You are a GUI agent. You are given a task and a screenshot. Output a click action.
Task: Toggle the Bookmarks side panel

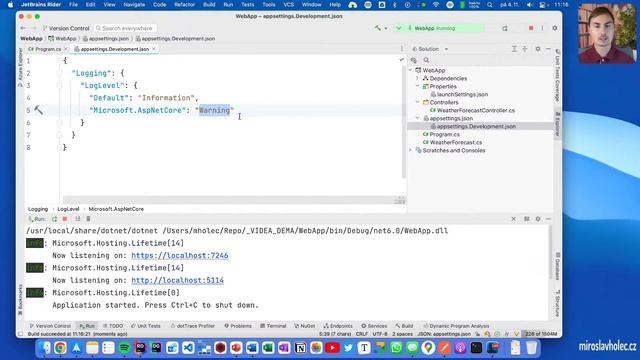20,300
